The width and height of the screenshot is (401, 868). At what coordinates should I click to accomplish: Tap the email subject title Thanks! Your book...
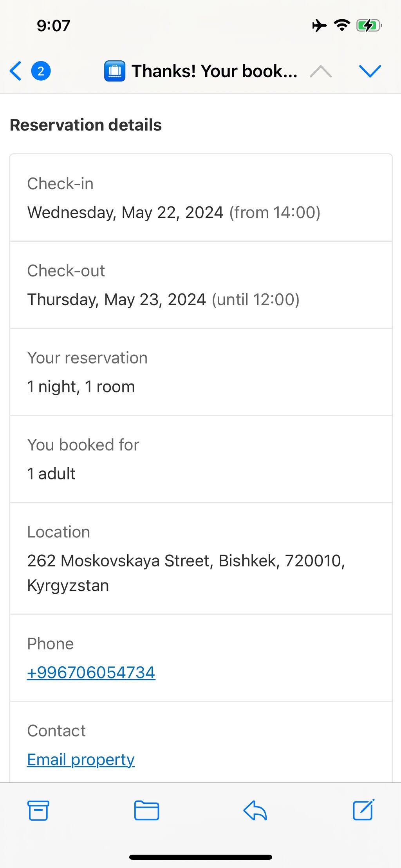click(215, 71)
